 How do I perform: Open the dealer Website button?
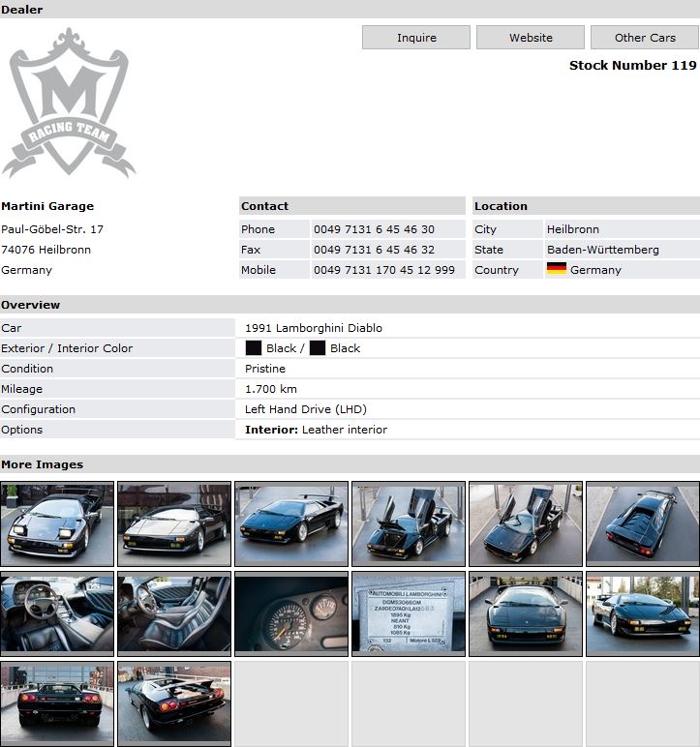pyautogui.click(x=531, y=38)
